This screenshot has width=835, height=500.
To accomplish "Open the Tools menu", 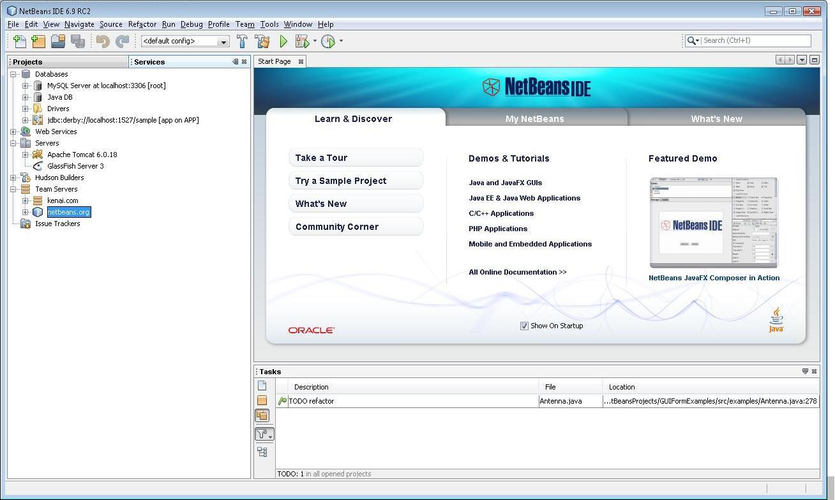I will click(x=269, y=24).
